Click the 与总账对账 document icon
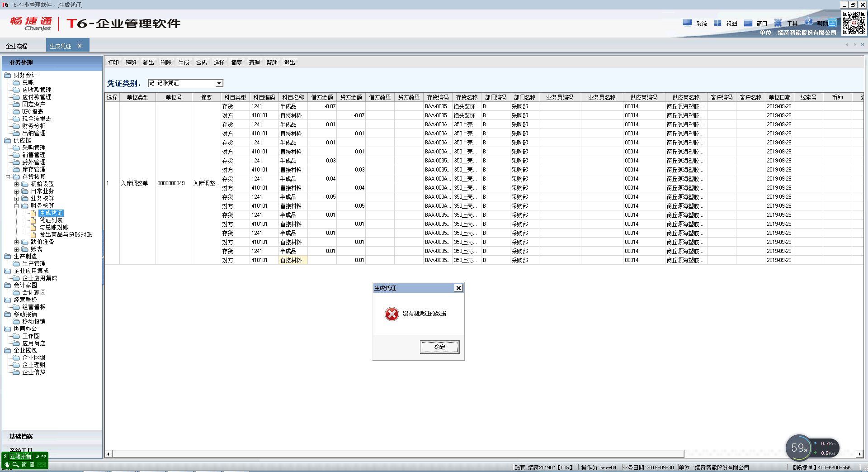This screenshot has height=472, width=868. coord(33,227)
